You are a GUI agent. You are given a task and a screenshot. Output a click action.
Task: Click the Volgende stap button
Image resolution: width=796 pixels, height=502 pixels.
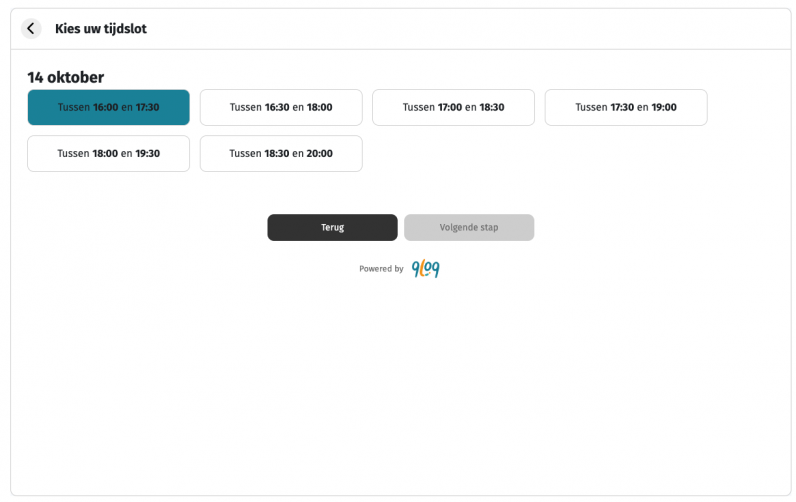click(468, 227)
